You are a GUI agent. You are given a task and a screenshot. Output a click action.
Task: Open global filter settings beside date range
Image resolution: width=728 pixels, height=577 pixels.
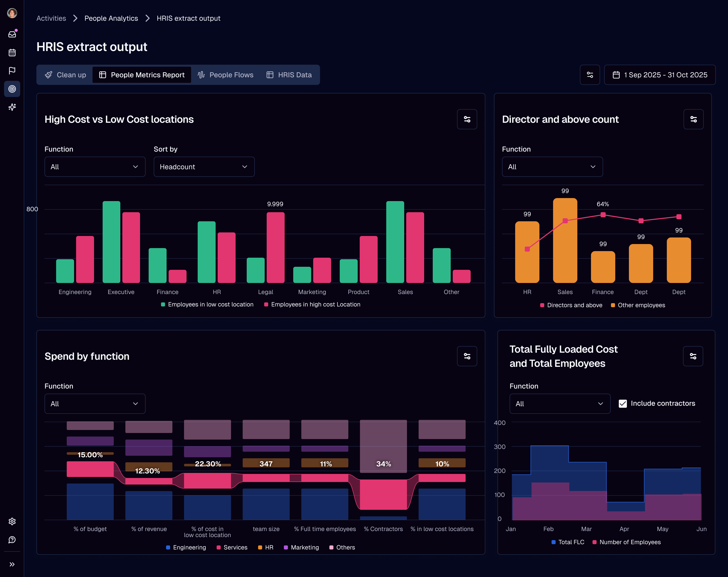point(589,75)
